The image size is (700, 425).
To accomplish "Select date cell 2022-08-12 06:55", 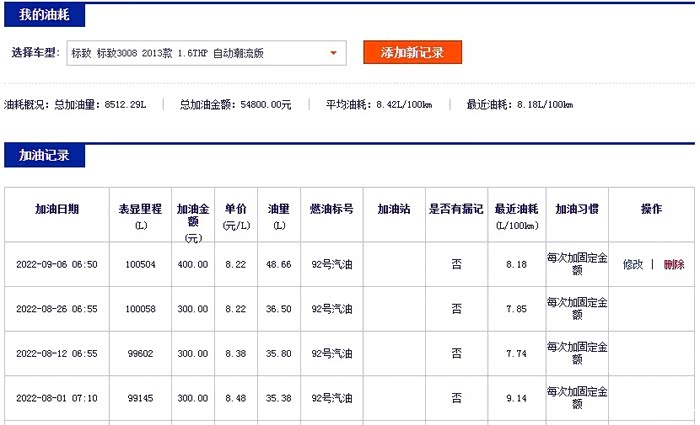I will pos(57,354).
